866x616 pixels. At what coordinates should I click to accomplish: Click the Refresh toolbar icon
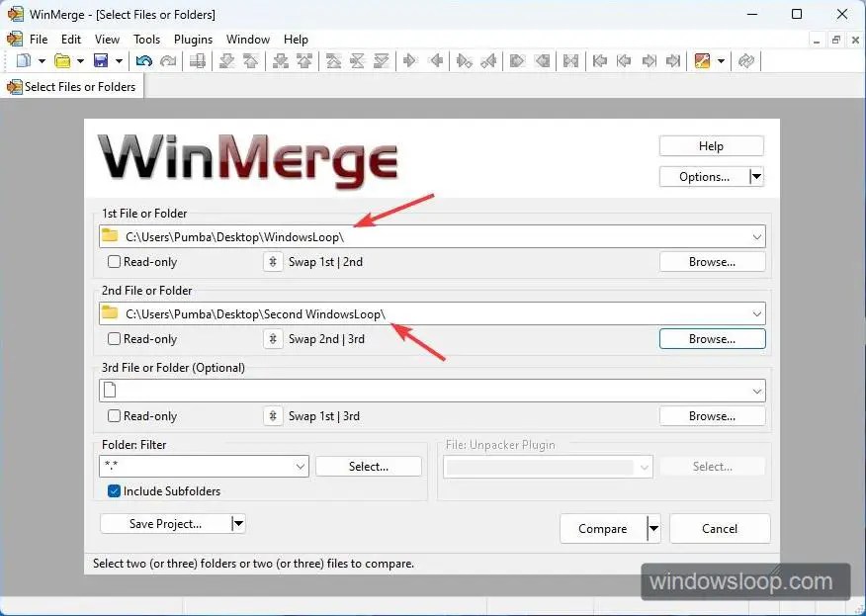[x=746, y=60]
